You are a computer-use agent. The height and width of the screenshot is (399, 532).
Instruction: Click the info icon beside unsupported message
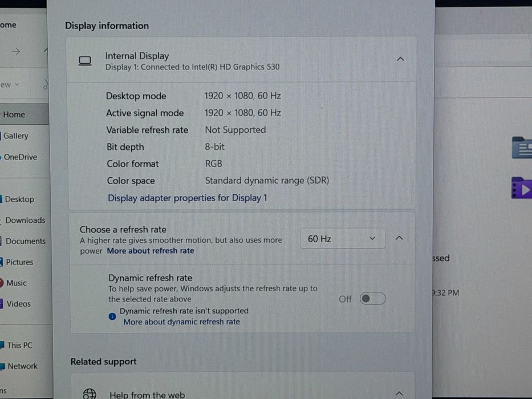tap(112, 316)
